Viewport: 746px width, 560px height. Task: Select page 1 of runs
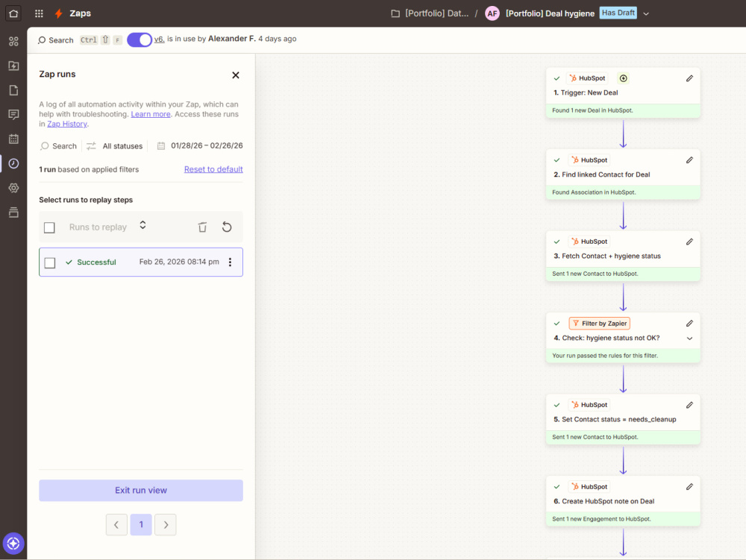[141, 525]
